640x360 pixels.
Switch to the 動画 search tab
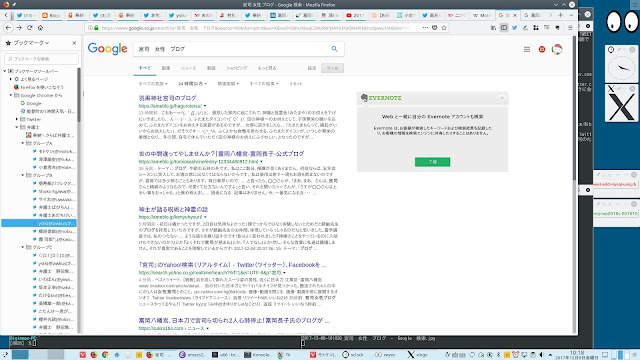pyautogui.click(x=211, y=68)
